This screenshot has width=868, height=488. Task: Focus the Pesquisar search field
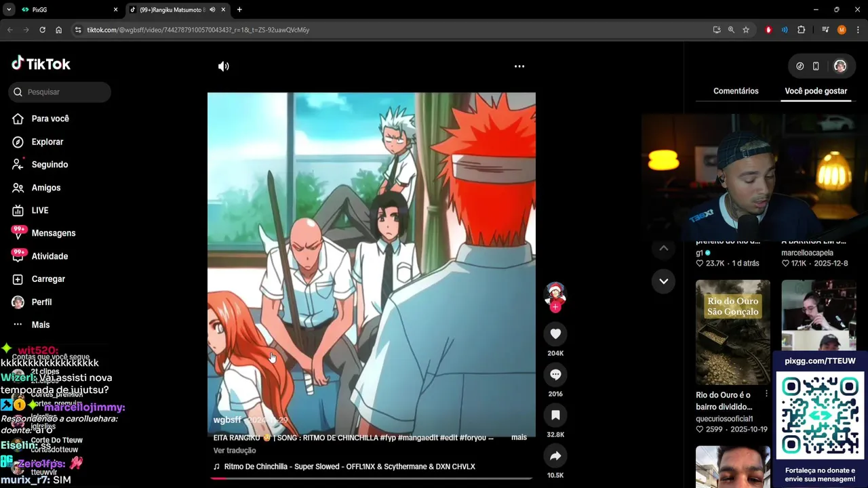coord(60,92)
